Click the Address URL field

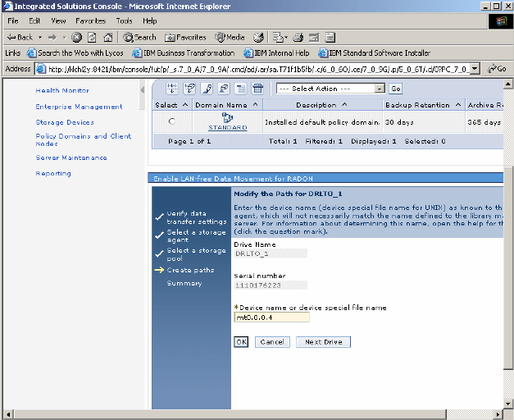(x=258, y=69)
